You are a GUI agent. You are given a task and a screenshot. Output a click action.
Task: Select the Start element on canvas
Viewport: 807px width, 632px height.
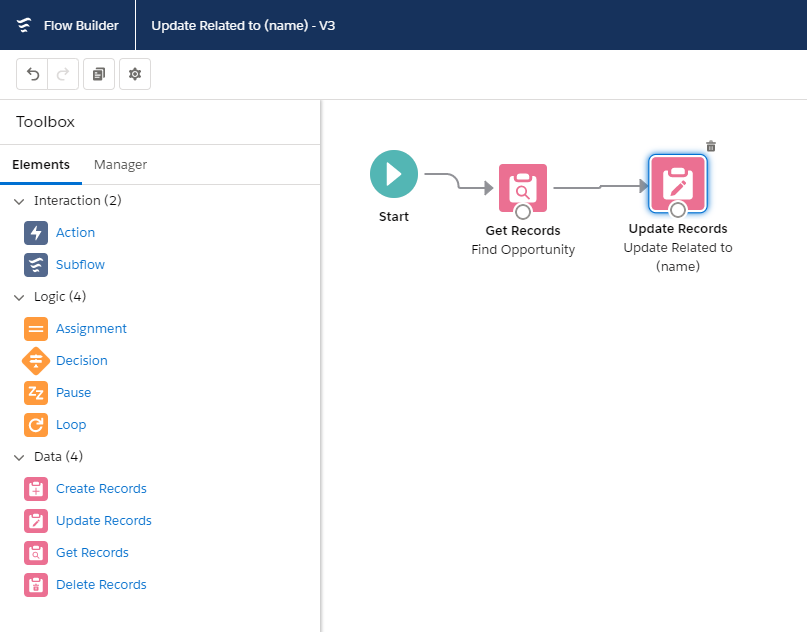click(x=394, y=174)
